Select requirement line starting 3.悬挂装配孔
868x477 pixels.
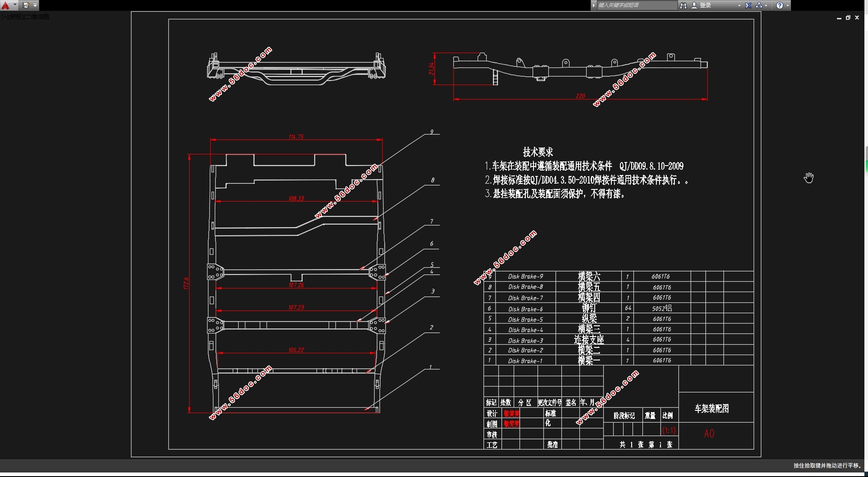[555, 194]
